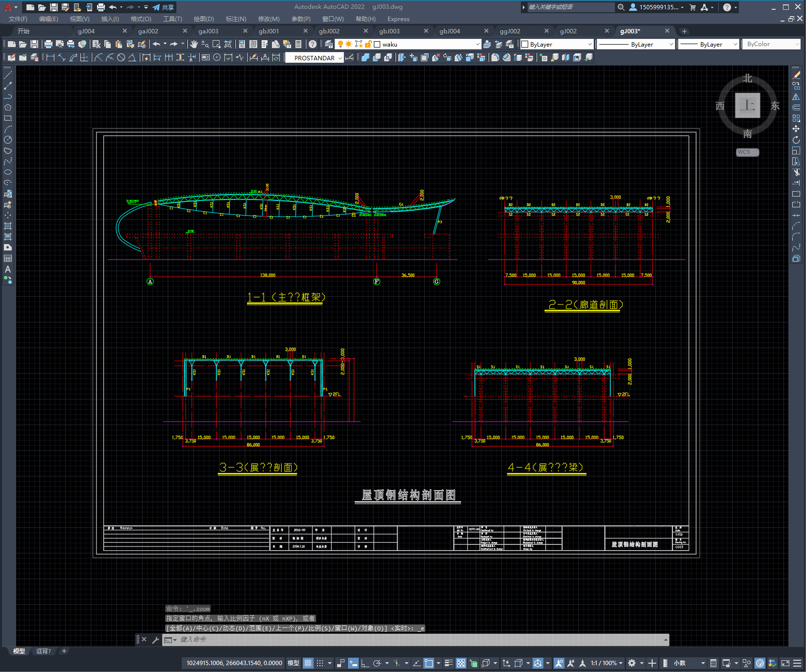Viewport: 806px width, 672px height.
Task: Click the Customization wrench in command line
Action: point(155,640)
